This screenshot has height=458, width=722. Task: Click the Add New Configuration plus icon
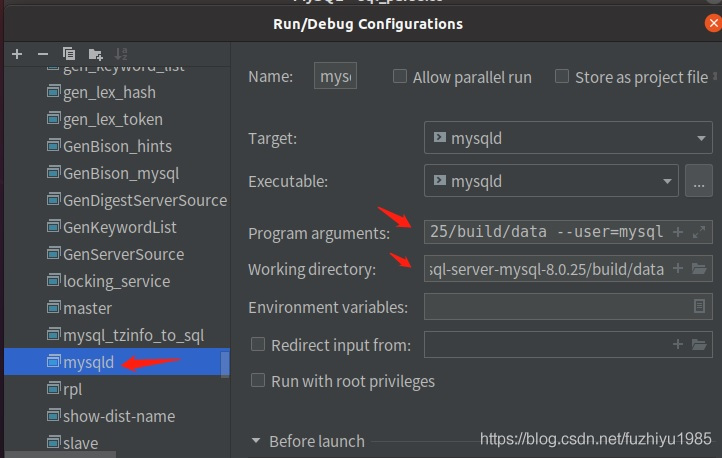[17, 53]
